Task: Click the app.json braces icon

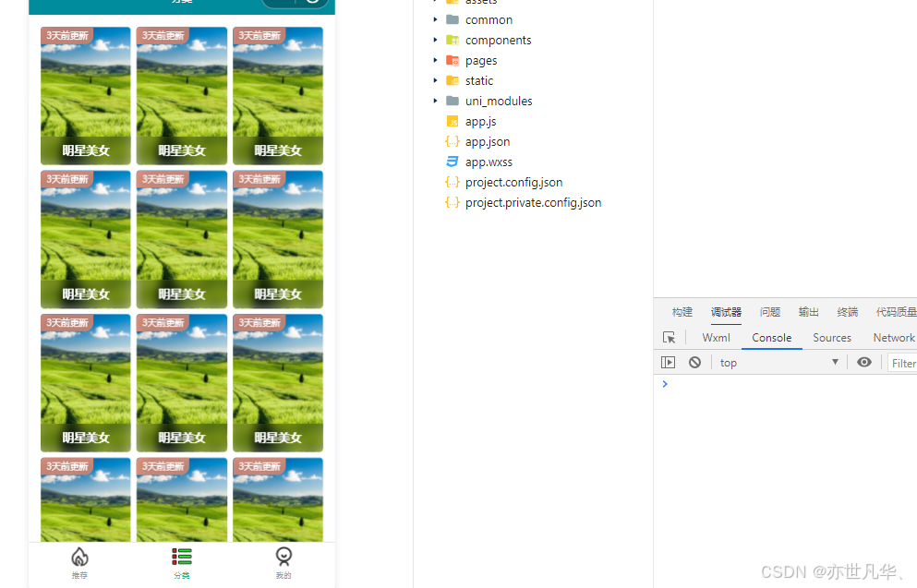Action: (x=452, y=141)
